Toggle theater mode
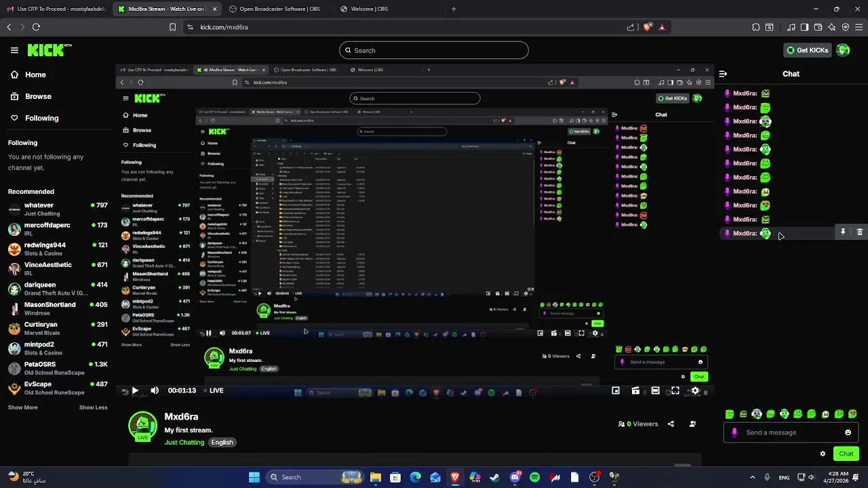 [655, 390]
